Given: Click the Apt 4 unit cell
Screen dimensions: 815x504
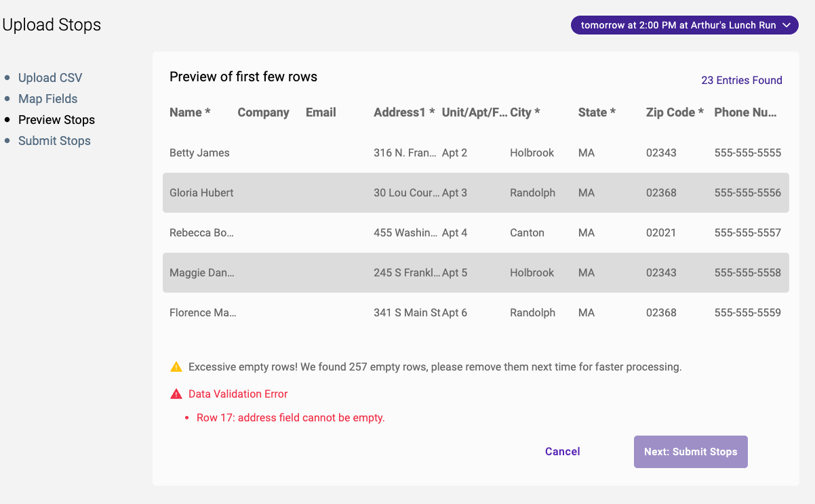Looking at the screenshot, I should click(454, 233).
